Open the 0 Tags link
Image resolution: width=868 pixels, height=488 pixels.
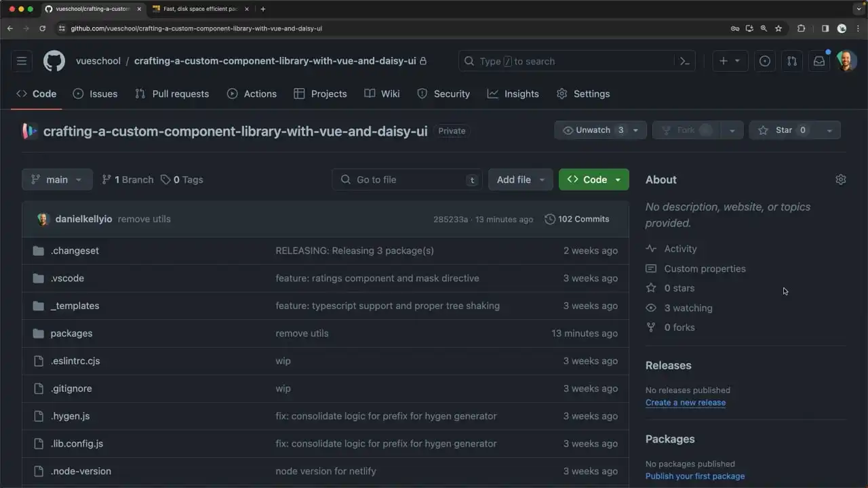coord(182,180)
